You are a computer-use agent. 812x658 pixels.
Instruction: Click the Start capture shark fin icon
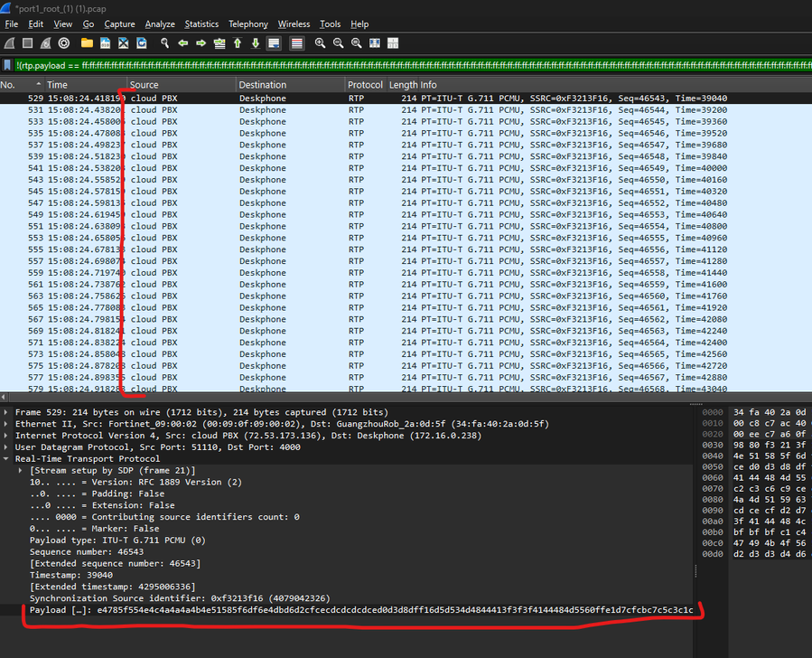pyautogui.click(x=9, y=43)
